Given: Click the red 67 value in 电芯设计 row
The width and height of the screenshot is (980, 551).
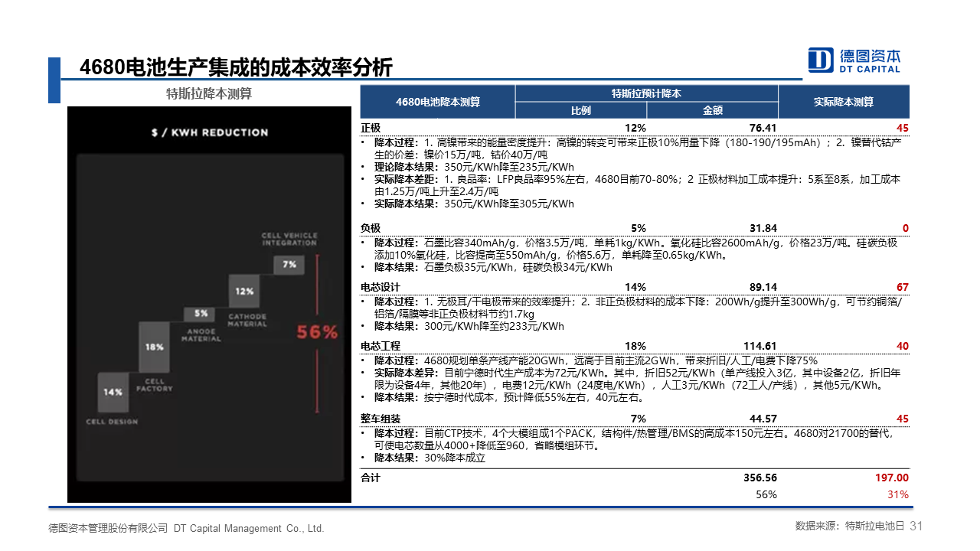Looking at the screenshot, I should pyautogui.click(x=903, y=287).
